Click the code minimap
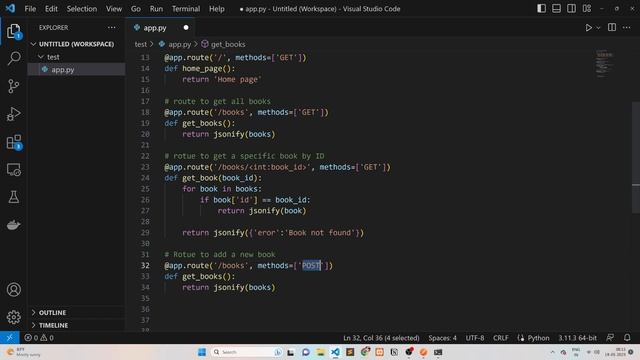Screen dimensions: 640x360 pos(604,63)
